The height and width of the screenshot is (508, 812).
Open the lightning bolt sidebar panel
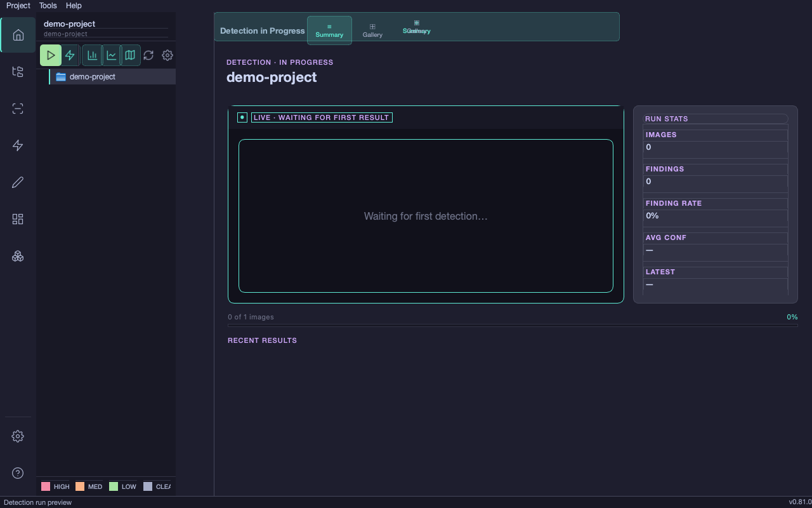18,145
